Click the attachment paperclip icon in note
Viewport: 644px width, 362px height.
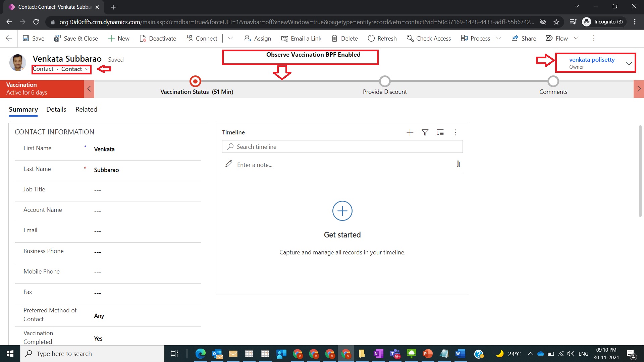[458, 164]
